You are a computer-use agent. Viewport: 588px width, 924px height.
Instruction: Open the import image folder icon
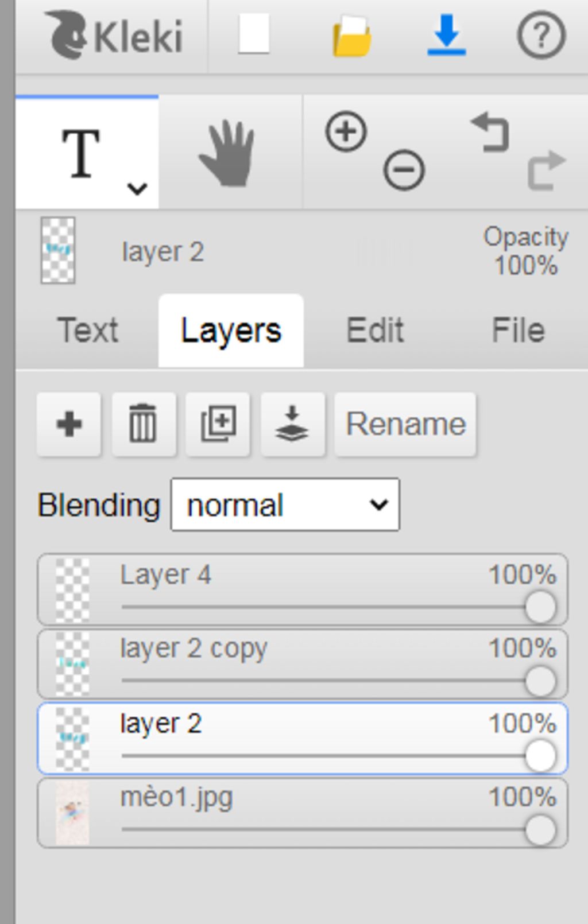point(351,36)
